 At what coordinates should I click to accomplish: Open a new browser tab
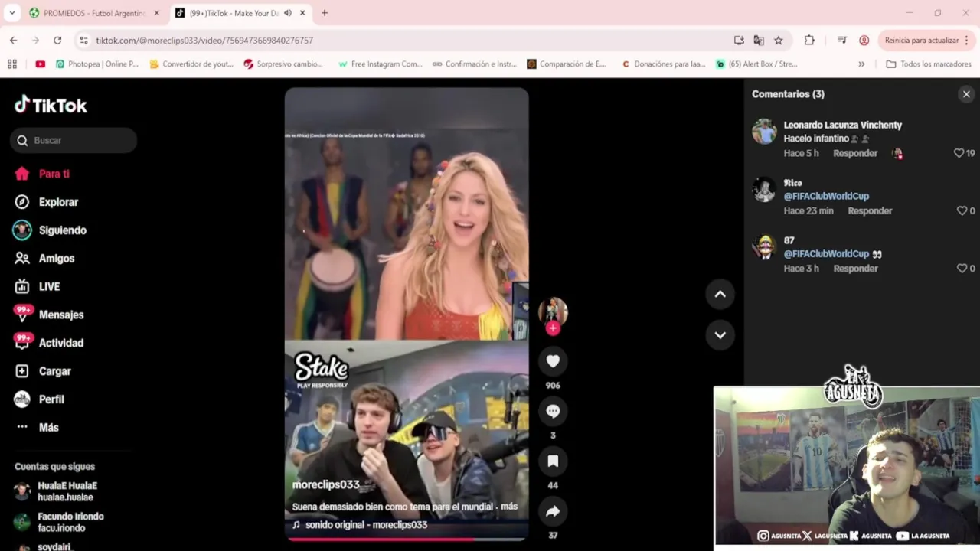(x=325, y=13)
